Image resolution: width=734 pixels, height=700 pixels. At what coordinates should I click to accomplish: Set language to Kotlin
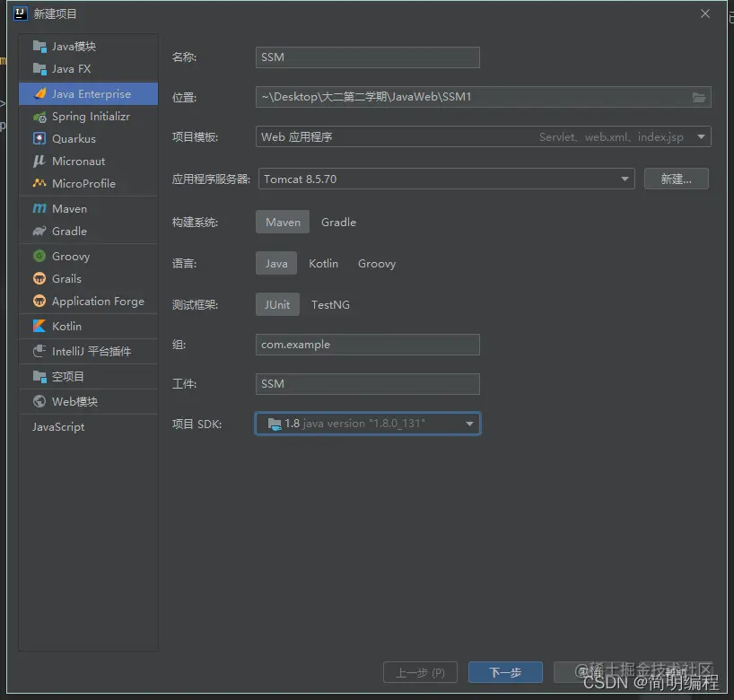pos(323,263)
